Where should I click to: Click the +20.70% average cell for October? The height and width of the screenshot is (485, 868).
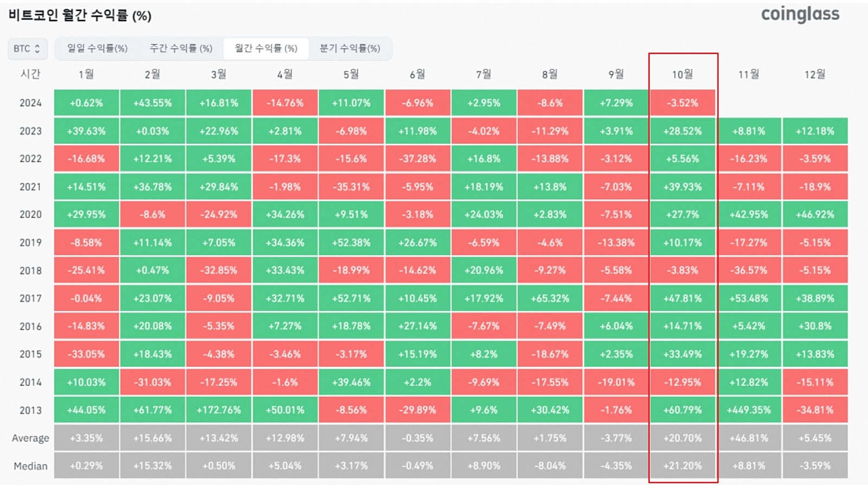point(682,438)
